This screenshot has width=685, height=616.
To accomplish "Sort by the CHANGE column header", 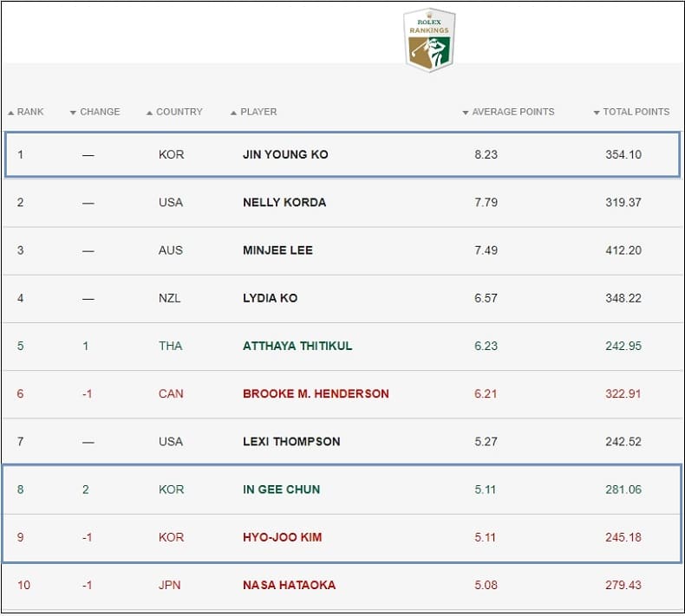I will point(95,112).
